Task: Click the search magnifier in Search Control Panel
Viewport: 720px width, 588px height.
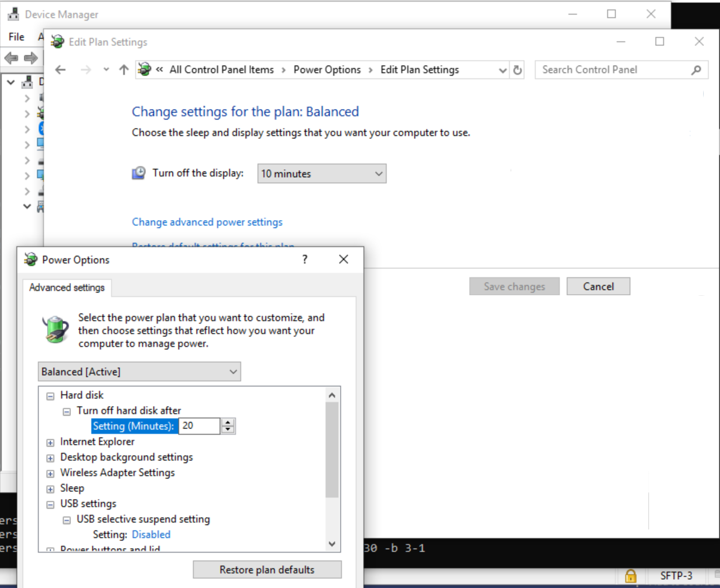Action: (696, 69)
